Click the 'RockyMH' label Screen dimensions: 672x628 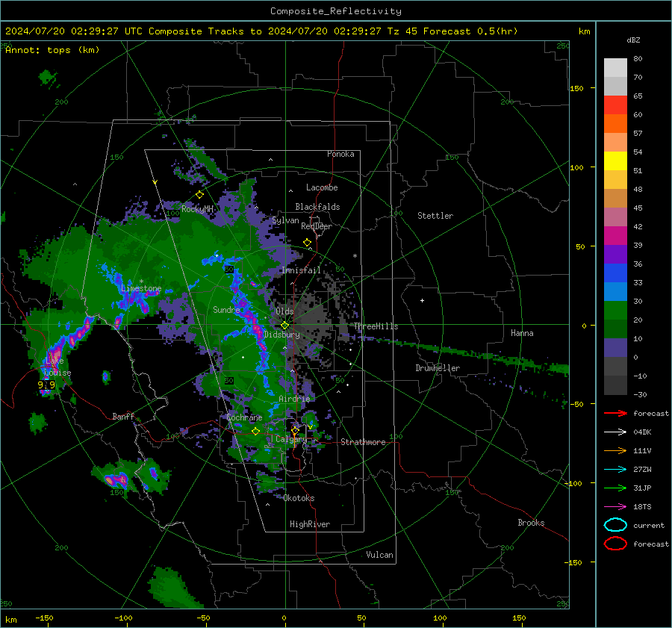pyautogui.click(x=197, y=209)
